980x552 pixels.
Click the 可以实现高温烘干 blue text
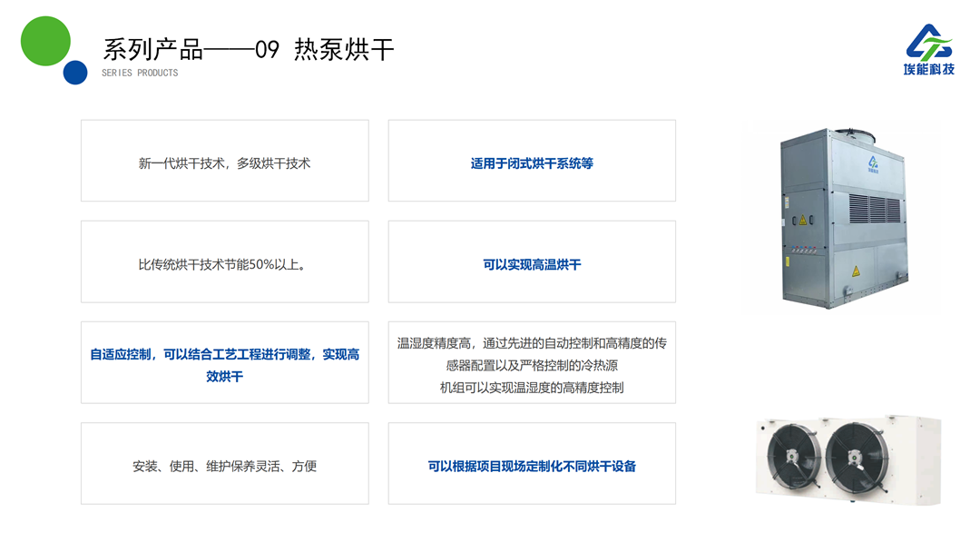click(x=532, y=265)
